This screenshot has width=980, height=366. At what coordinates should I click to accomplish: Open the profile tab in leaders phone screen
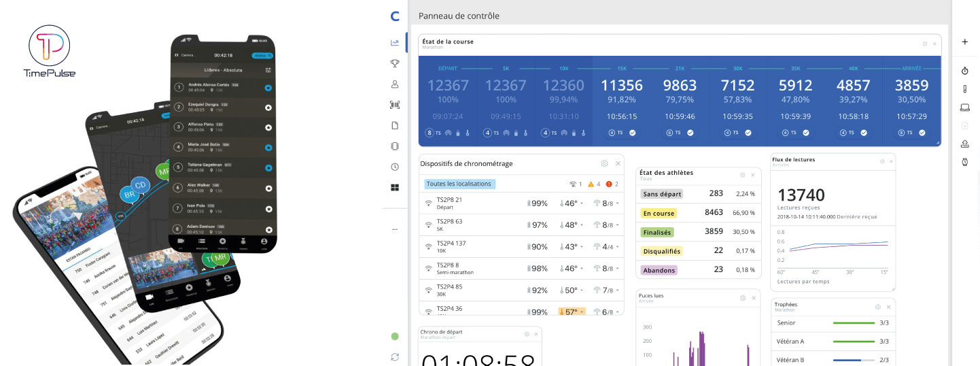pyautogui.click(x=264, y=242)
